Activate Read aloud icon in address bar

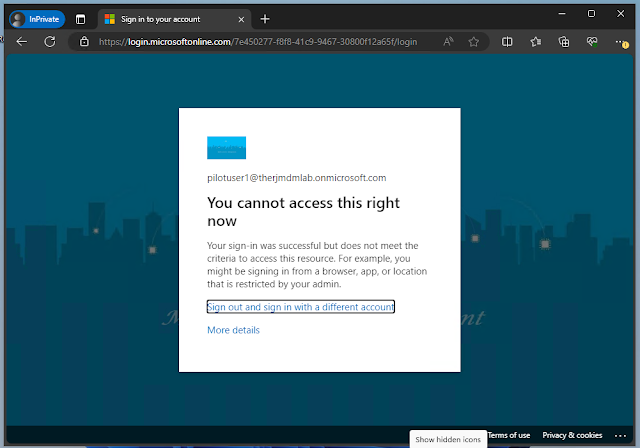(x=448, y=42)
